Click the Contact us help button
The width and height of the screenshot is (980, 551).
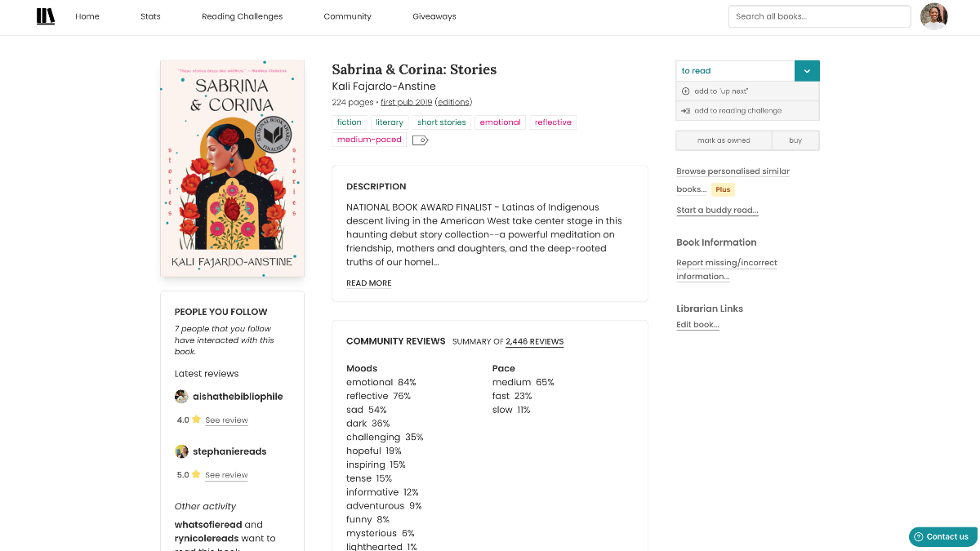point(942,536)
